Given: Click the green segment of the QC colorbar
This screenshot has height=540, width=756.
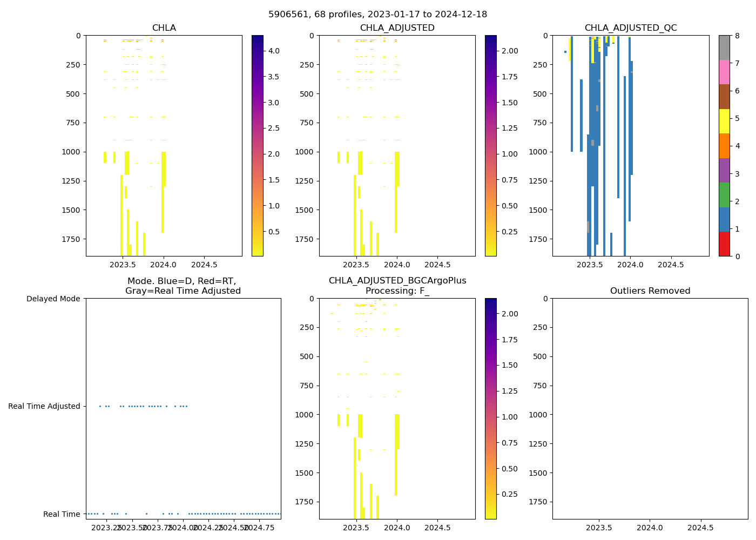Looking at the screenshot, I should coord(724,195).
